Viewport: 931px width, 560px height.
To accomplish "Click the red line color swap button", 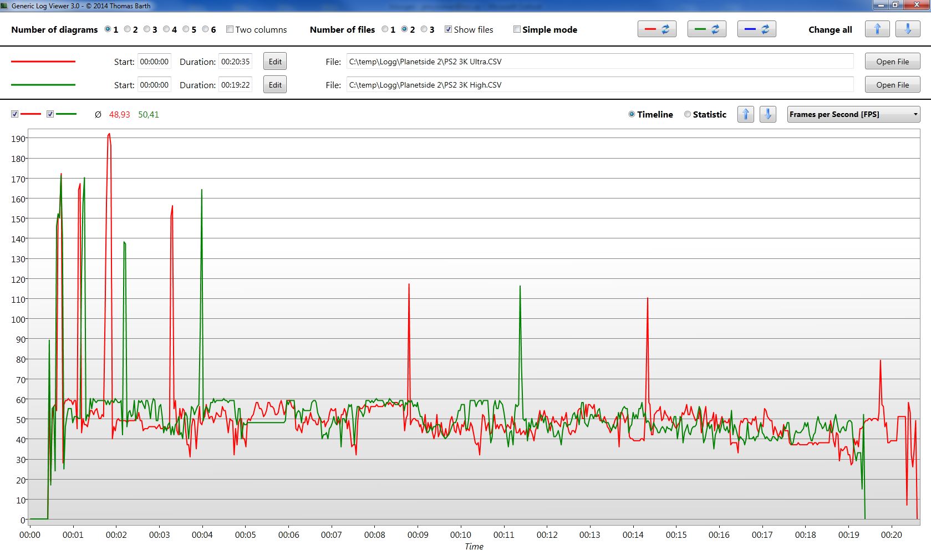I will pos(657,29).
